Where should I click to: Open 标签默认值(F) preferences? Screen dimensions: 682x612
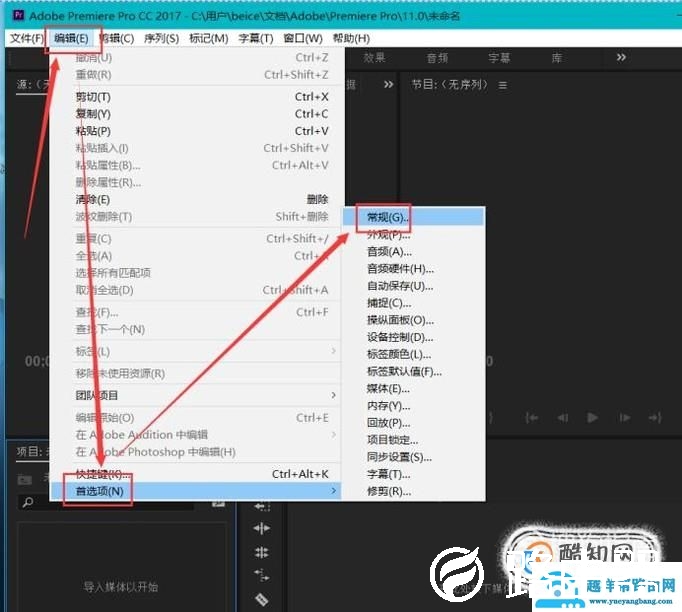(x=414, y=371)
